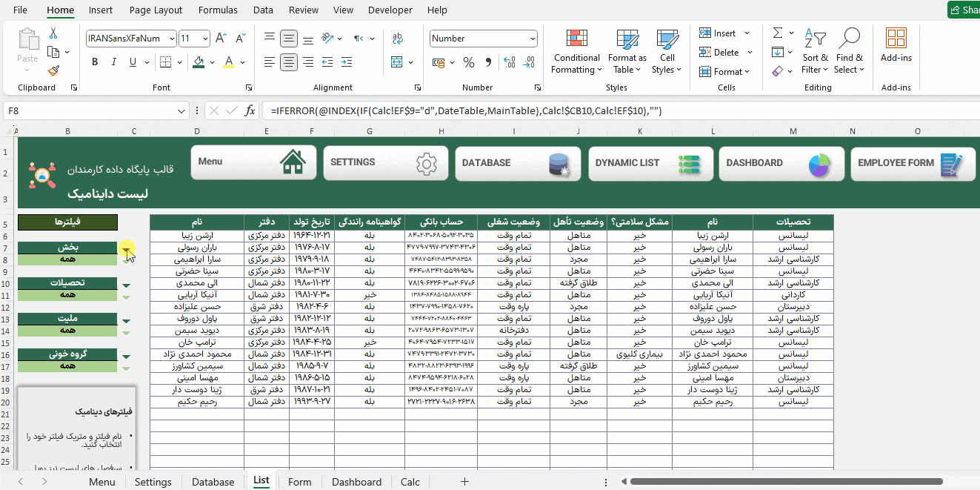Viewport: 980px width, 490px height.
Task: Open Cell Styles gallery
Action: (667, 52)
